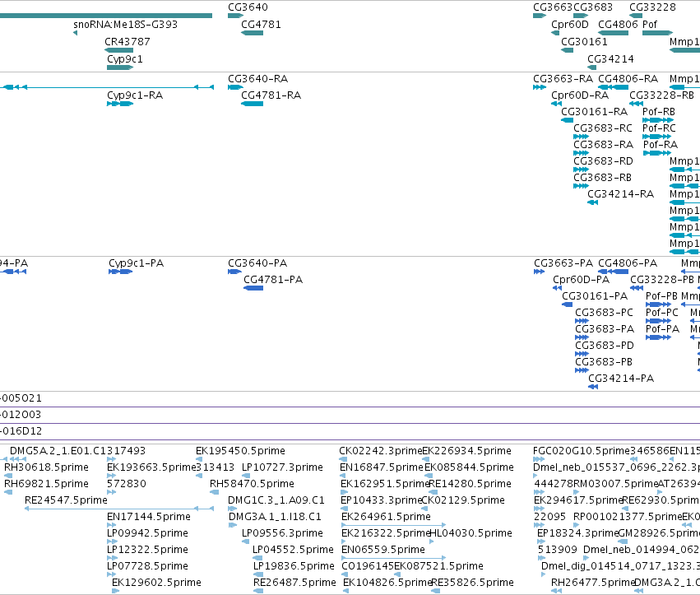Click transcript label CG30161-RA
Screen dimensions: 700x595
click(594, 112)
